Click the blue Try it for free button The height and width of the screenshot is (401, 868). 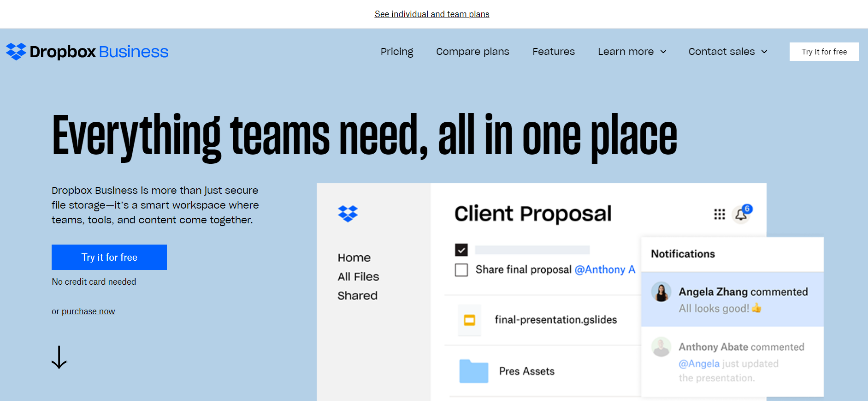[x=109, y=257]
